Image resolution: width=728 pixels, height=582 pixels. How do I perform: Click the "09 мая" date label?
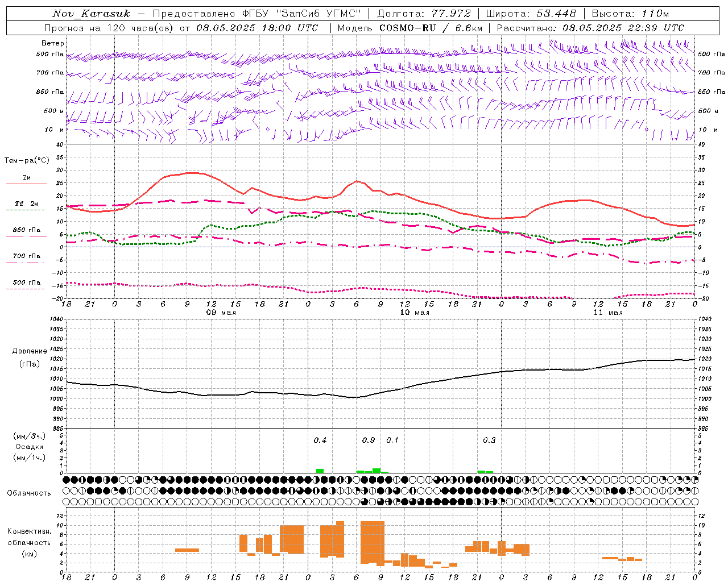pos(220,313)
